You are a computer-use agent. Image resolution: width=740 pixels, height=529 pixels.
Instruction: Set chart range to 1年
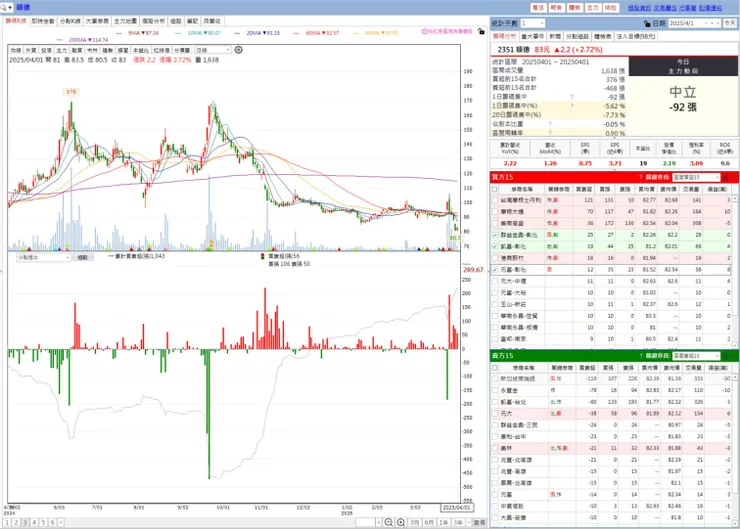(444, 522)
